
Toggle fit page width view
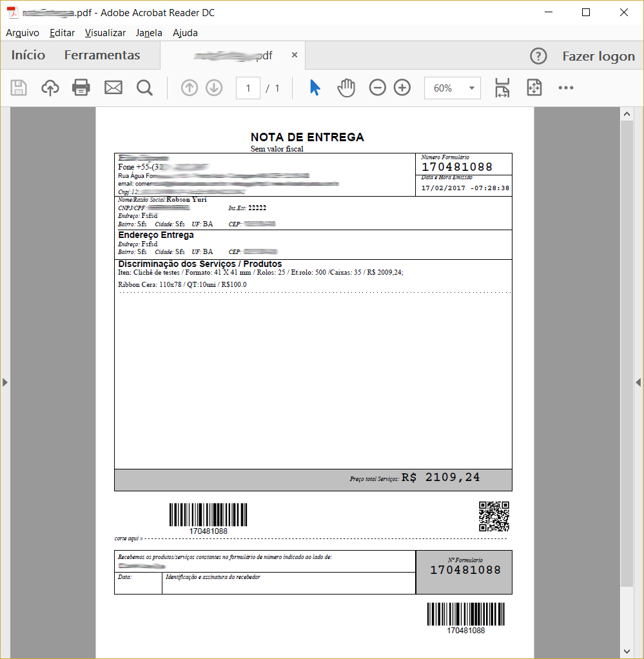click(x=502, y=88)
